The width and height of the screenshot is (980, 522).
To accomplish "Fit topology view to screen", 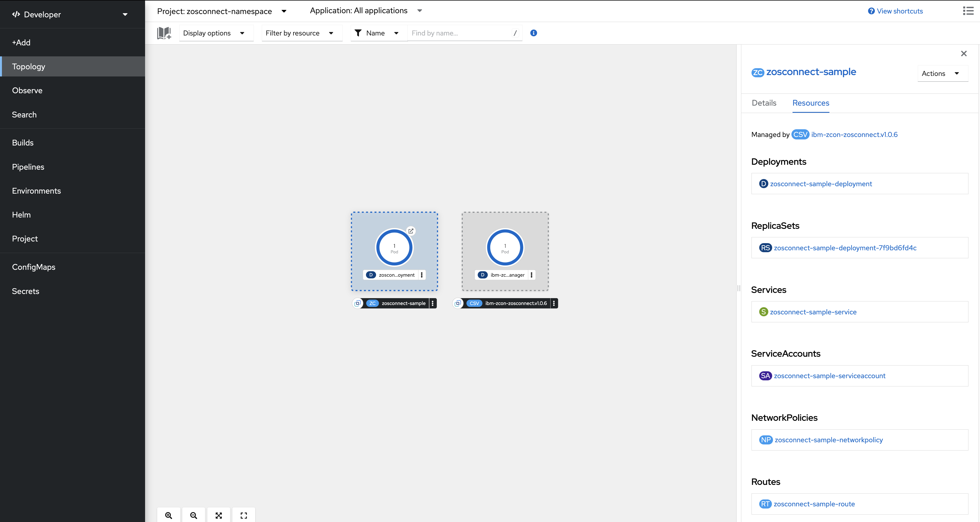I will [x=219, y=515].
